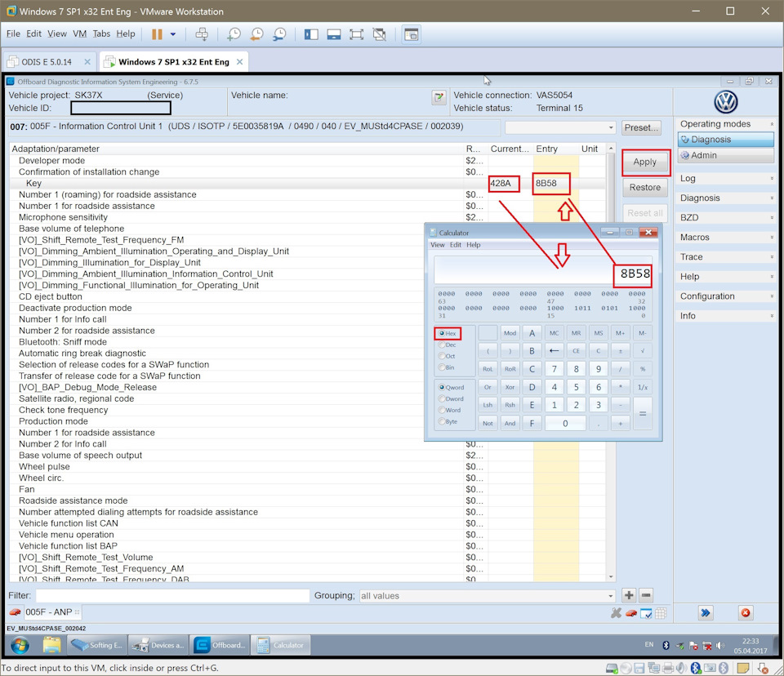Viewport: 784px width, 676px height.
Task: Expand the Configuration section
Action: click(x=772, y=296)
